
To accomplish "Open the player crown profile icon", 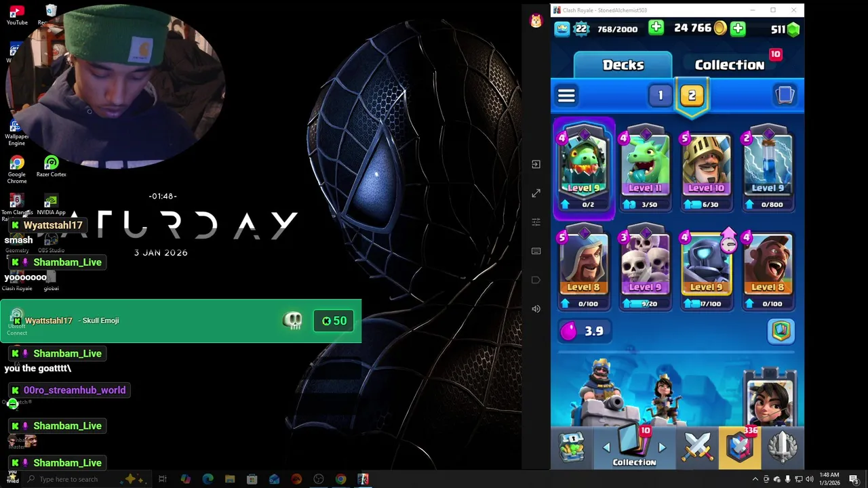I will pos(562,28).
